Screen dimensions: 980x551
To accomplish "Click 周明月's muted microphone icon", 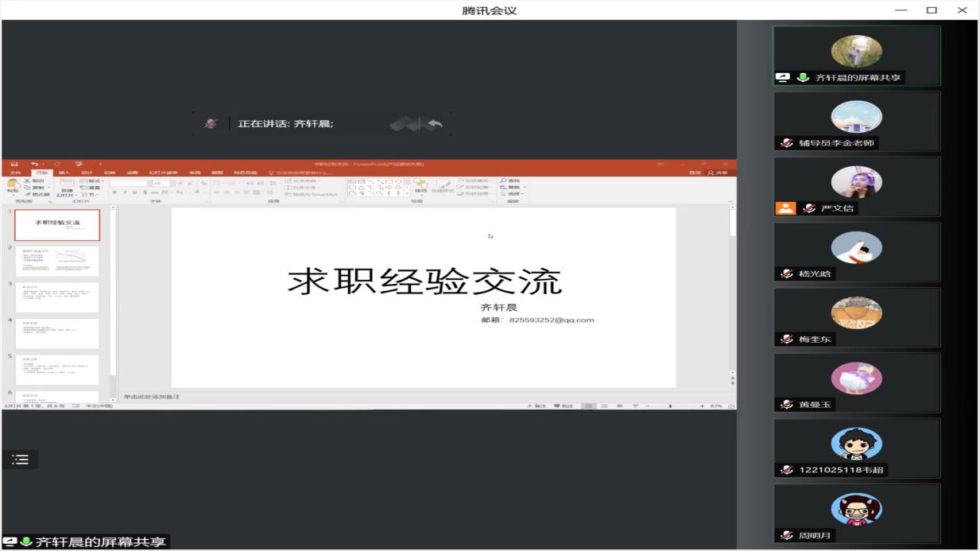I will point(786,535).
